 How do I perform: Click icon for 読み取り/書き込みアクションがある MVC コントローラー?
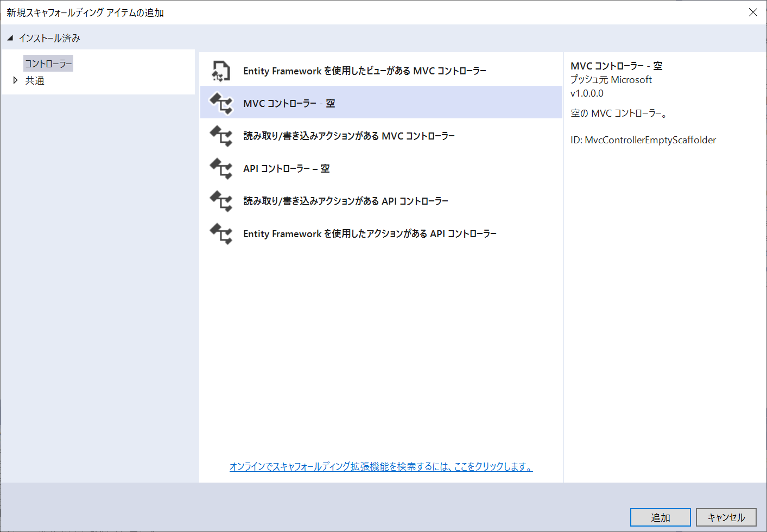(221, 136)
